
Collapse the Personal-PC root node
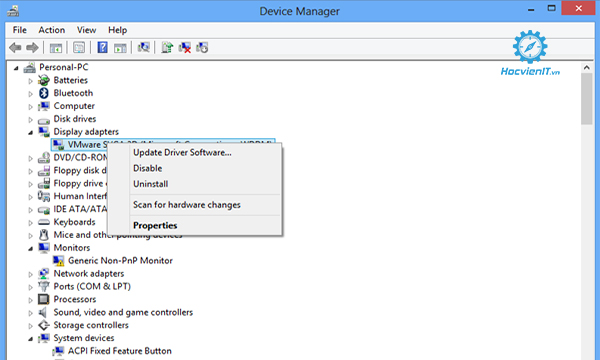click(16, 68)
